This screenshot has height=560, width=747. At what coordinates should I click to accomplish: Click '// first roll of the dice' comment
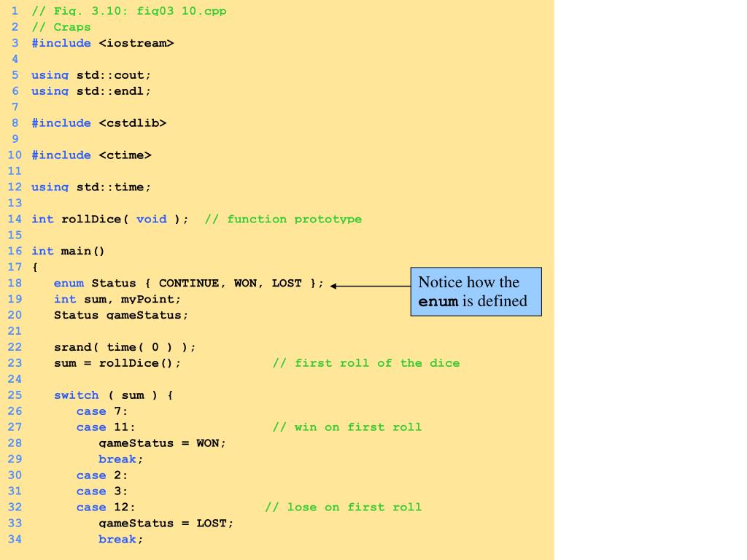(366, 363)
